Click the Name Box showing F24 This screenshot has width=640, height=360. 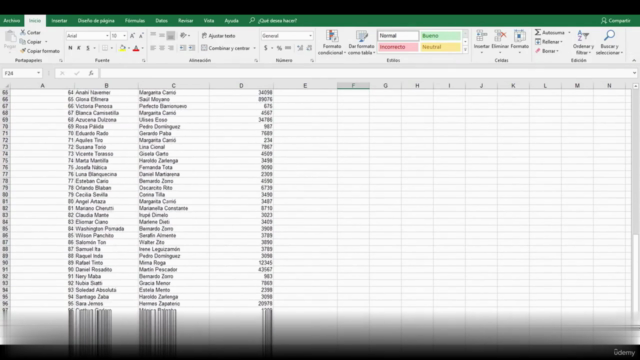[x=22, y=73]
